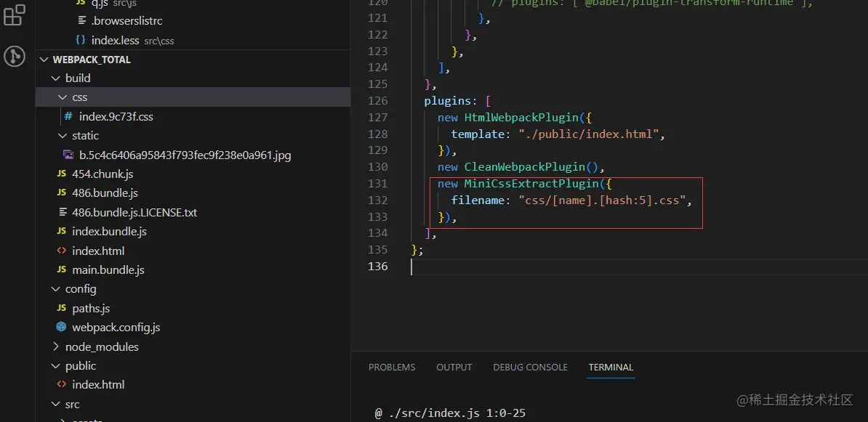The image size is (868, 422).
Task: Select the TERMINAL panel tab
Action: [611, 368]
